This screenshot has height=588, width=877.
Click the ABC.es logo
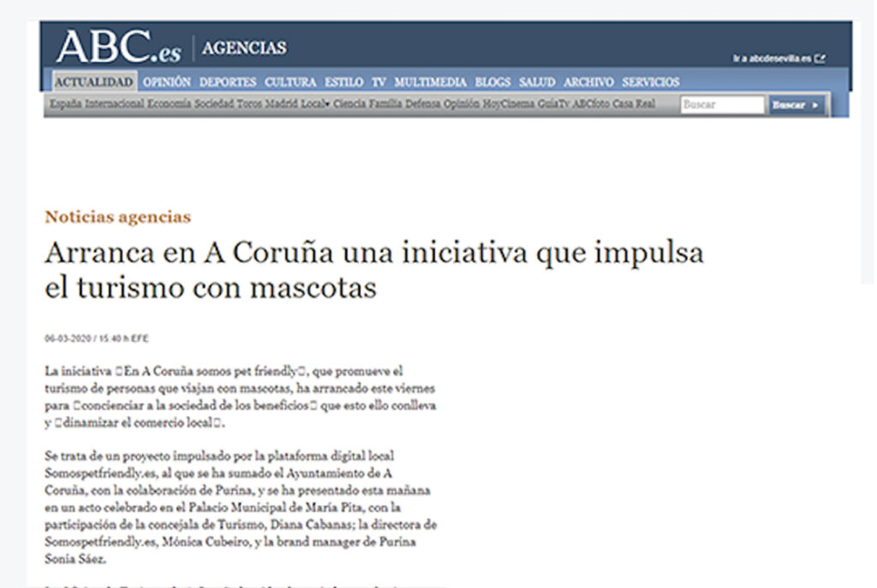pyautogui.click(x=118, y=47)
